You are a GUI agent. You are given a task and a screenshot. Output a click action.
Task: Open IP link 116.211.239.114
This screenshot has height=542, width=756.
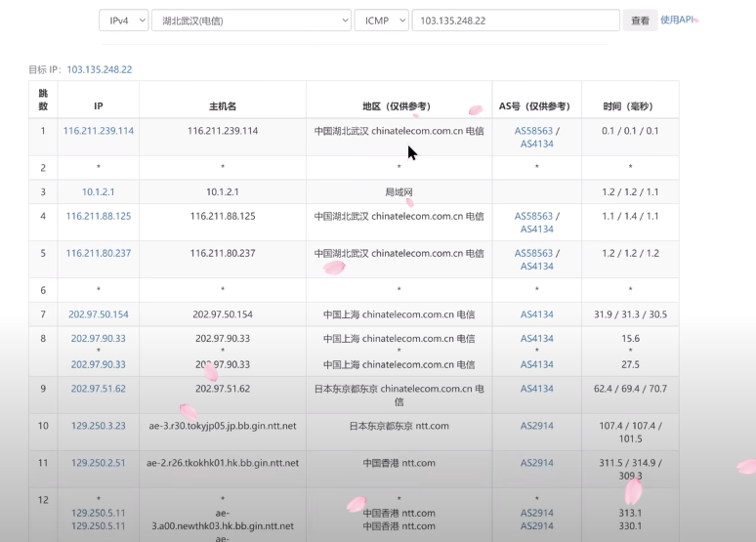(x=99, y=131)
